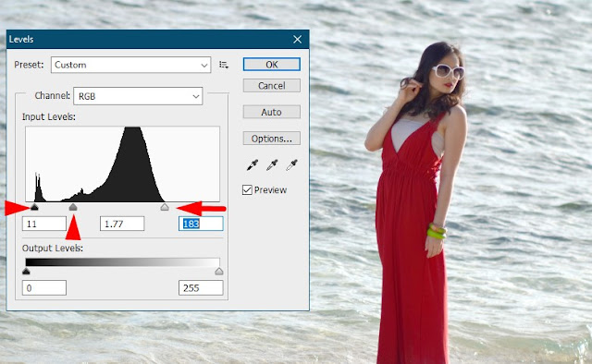Apply Auto levels adjustment
592x364 pixels.
tap(272, 112)
